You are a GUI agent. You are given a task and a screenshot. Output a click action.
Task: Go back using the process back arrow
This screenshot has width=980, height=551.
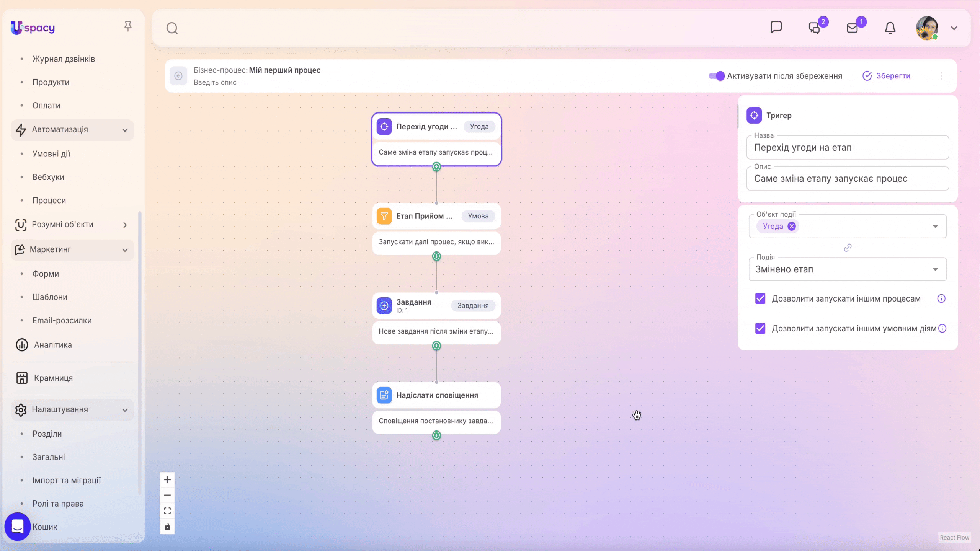pyautogui.click(x=178, y=76)
